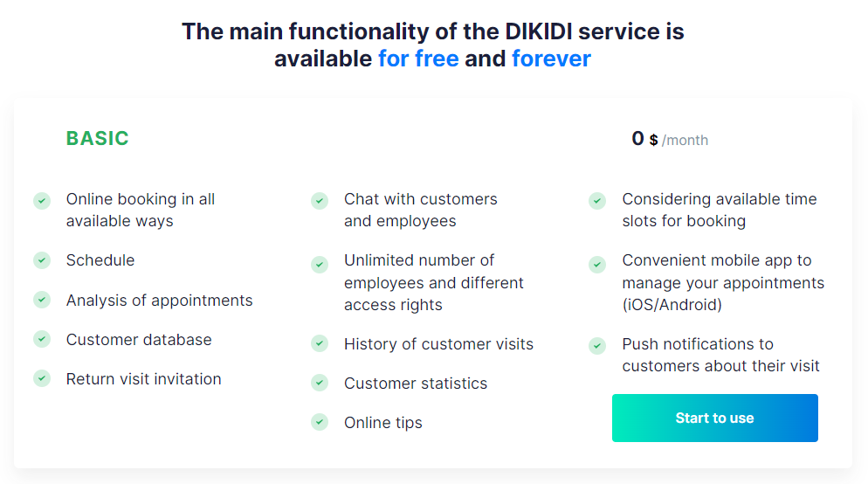Click the Online tips feature text
This screenshot has width=868, height=484.
coord(383,423)
